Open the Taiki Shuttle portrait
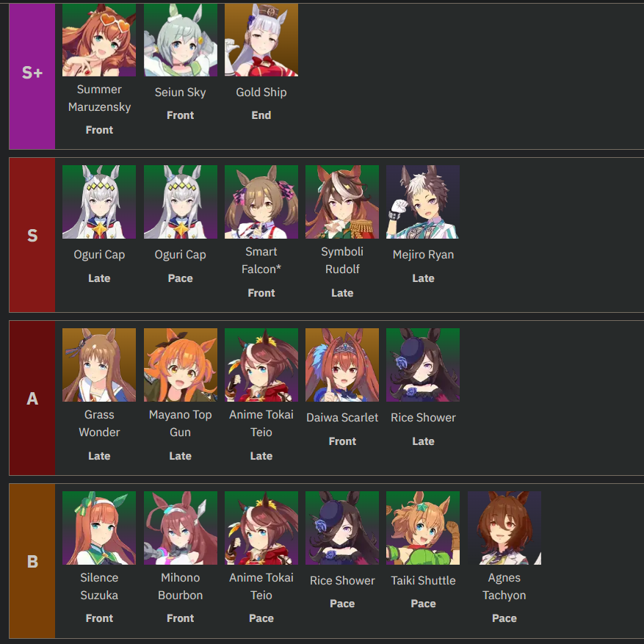644x644 pixels. pos(423,528)
